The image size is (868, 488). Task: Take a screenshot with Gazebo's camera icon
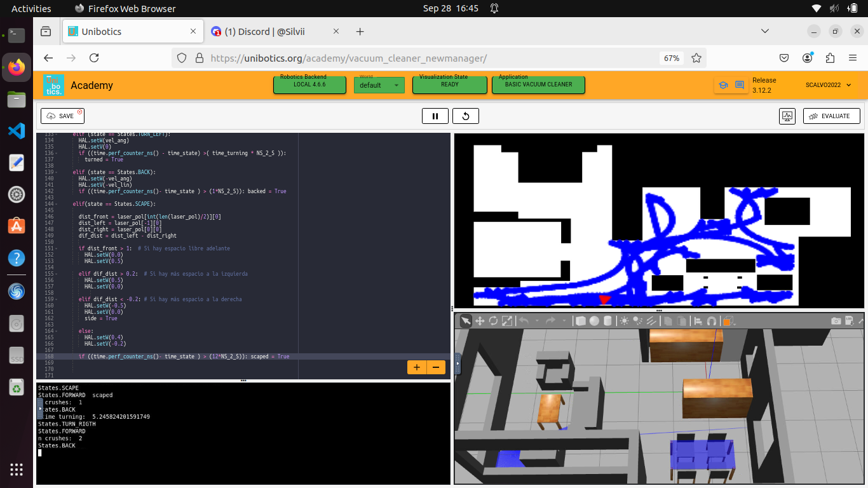point(836,321)
